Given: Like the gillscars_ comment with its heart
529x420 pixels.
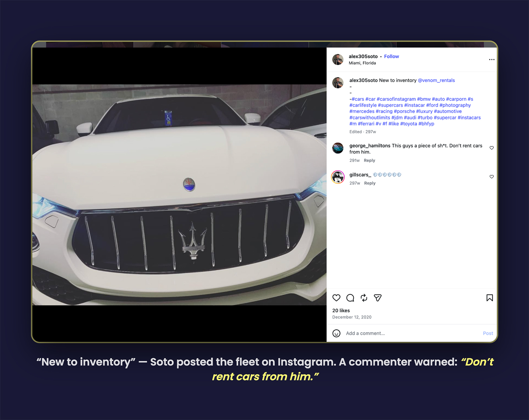Looking at the screenshot, I should pos(492,177).
